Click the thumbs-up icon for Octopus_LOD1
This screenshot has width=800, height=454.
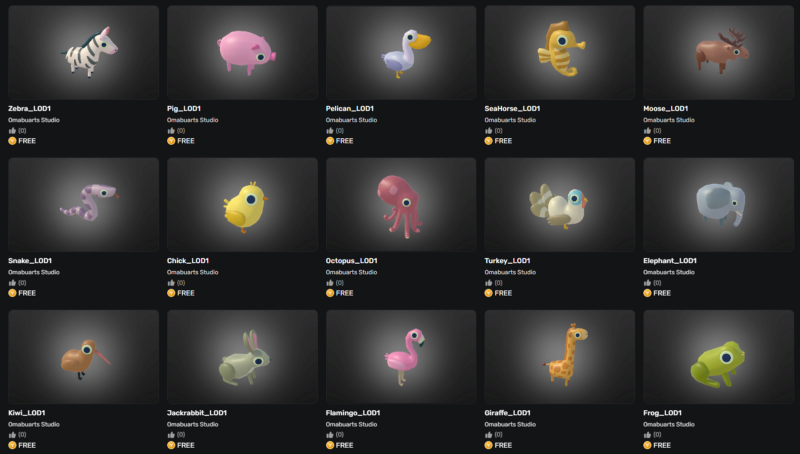click(x=330, y=283)
